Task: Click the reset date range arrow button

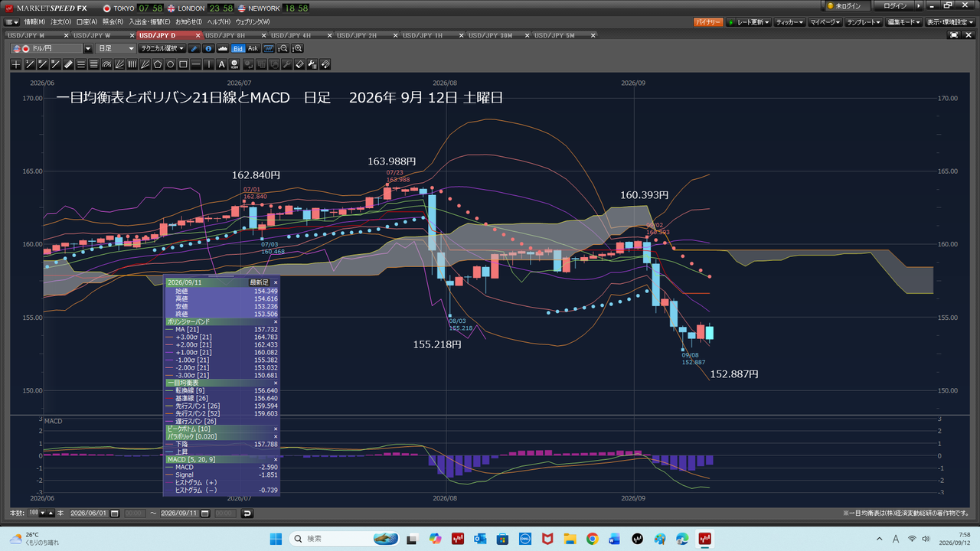Action: click(x=247, y=513)
